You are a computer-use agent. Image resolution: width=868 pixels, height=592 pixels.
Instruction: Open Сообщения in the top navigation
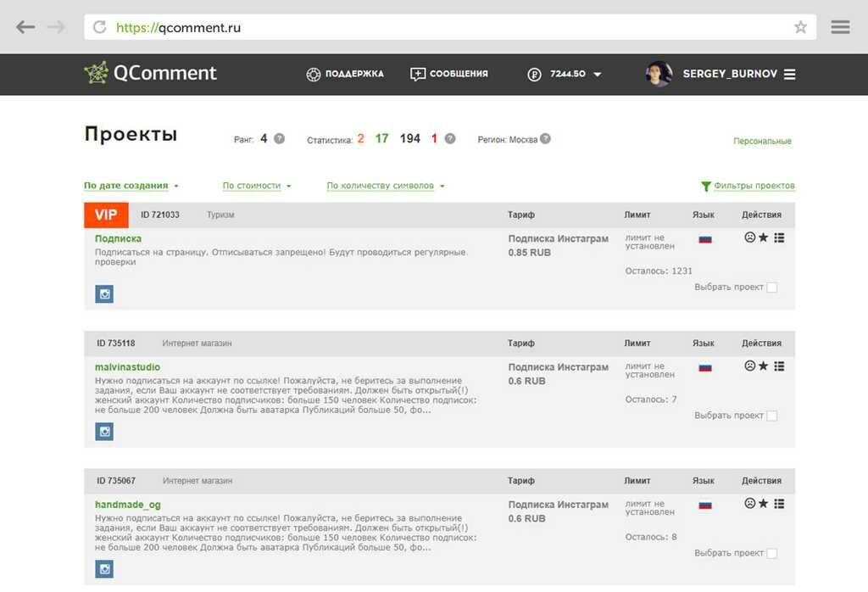pos(459,74)
